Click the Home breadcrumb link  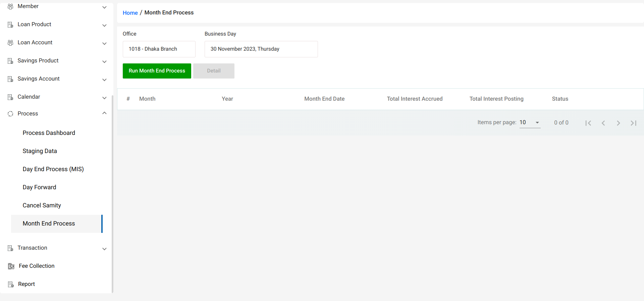point(130,13)
